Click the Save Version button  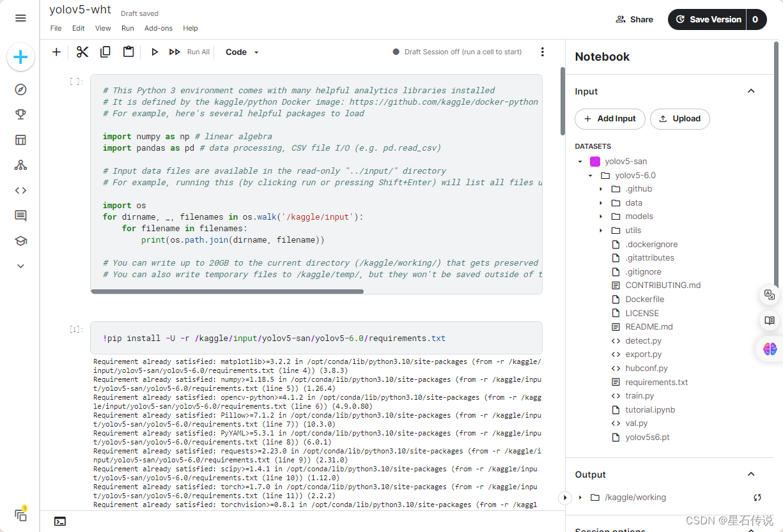[x=708, y=19]
